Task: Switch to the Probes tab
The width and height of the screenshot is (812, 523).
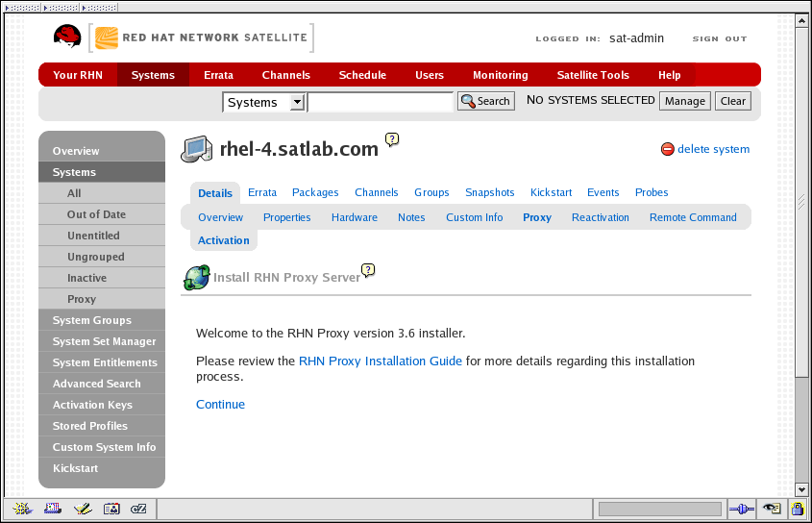Action: click(652, 193)
